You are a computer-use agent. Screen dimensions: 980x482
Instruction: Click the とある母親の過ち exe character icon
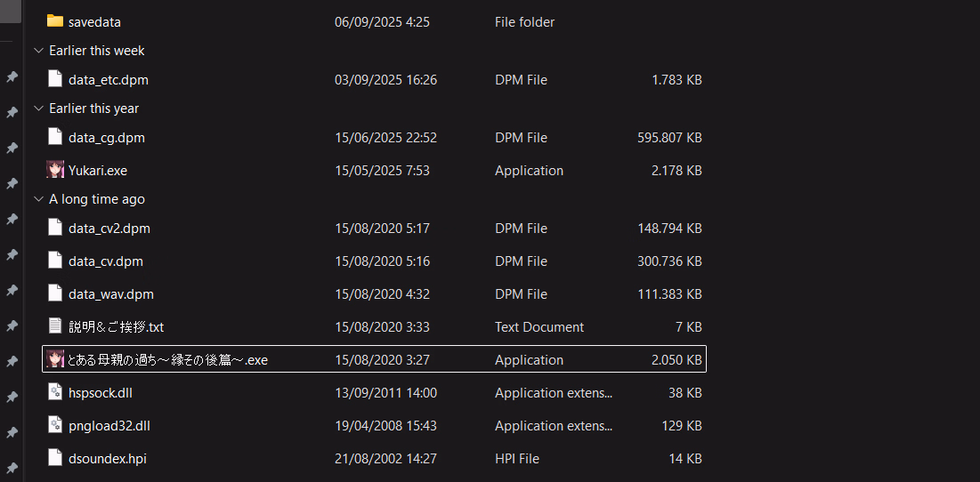[x=55, y=359]
